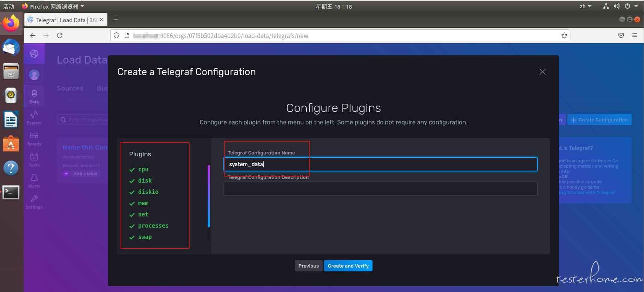Open the Pocket save icon
Image resolution: width=644 pixels, height=292 pixels.
click(x=621, y=35)
